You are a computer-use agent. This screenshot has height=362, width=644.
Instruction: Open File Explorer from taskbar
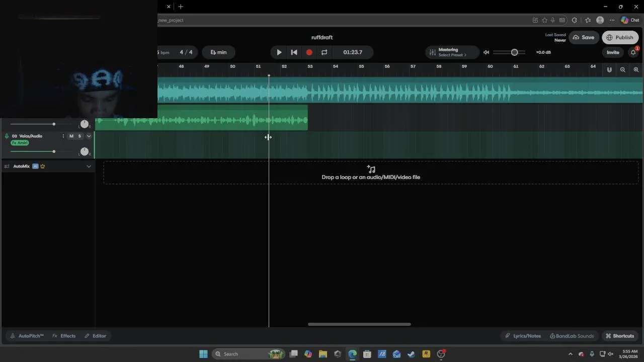[323, 354]
